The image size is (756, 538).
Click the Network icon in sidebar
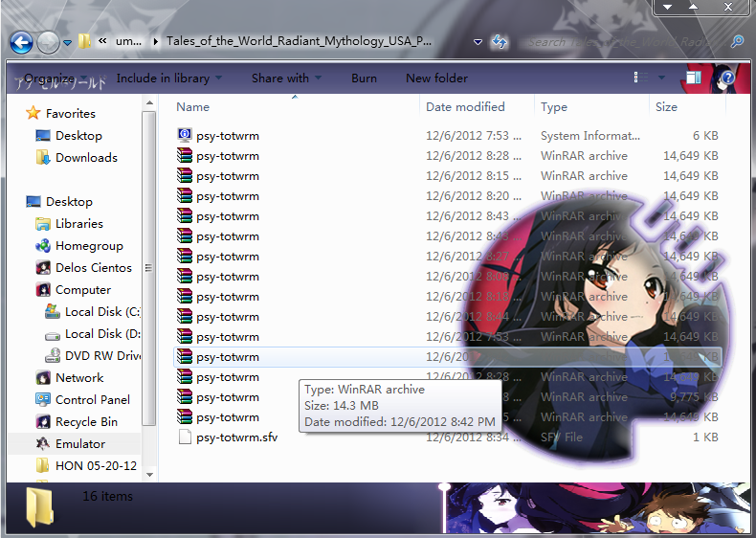click(43, 378)
